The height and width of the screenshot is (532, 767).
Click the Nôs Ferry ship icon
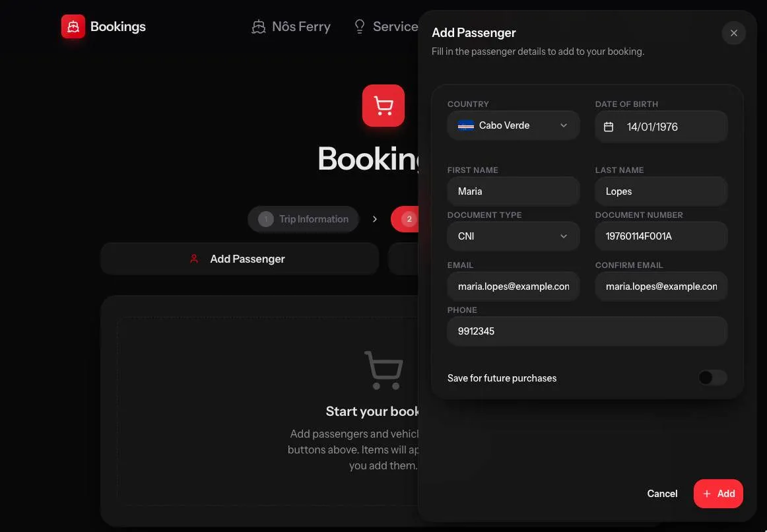coord(258,26)
